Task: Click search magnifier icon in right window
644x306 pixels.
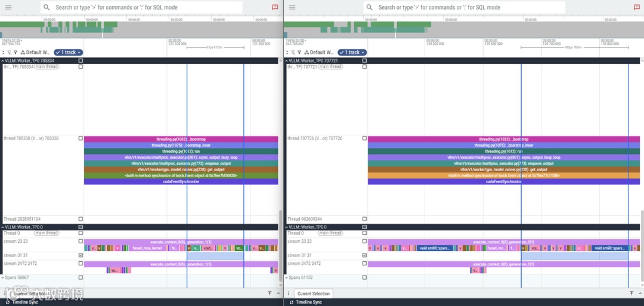Action: click(370, 7)
